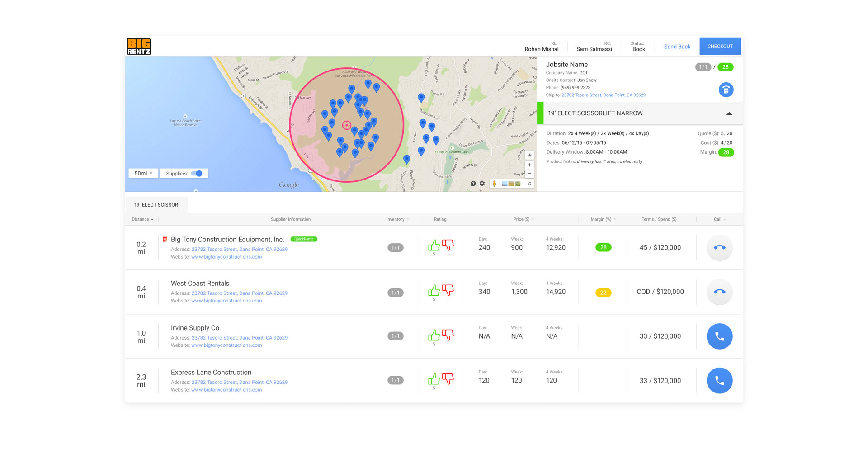868x449 pixels.
Task: Sort by Call column
Action: (x=720, y=219)
